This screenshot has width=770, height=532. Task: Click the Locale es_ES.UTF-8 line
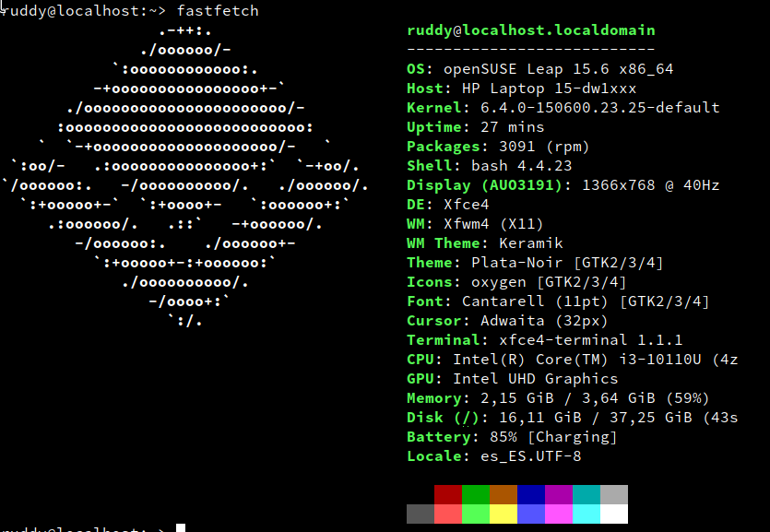coord(493,456)
